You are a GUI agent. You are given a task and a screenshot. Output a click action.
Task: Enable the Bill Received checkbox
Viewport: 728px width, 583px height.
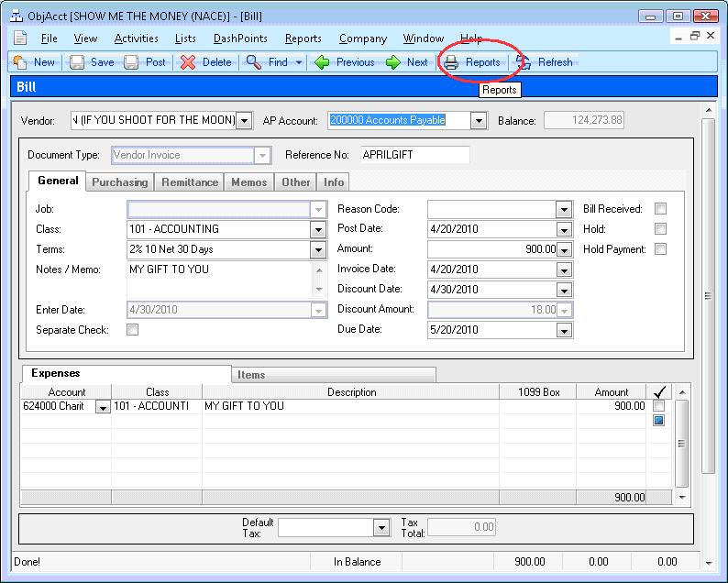click(x=660, y=209)
